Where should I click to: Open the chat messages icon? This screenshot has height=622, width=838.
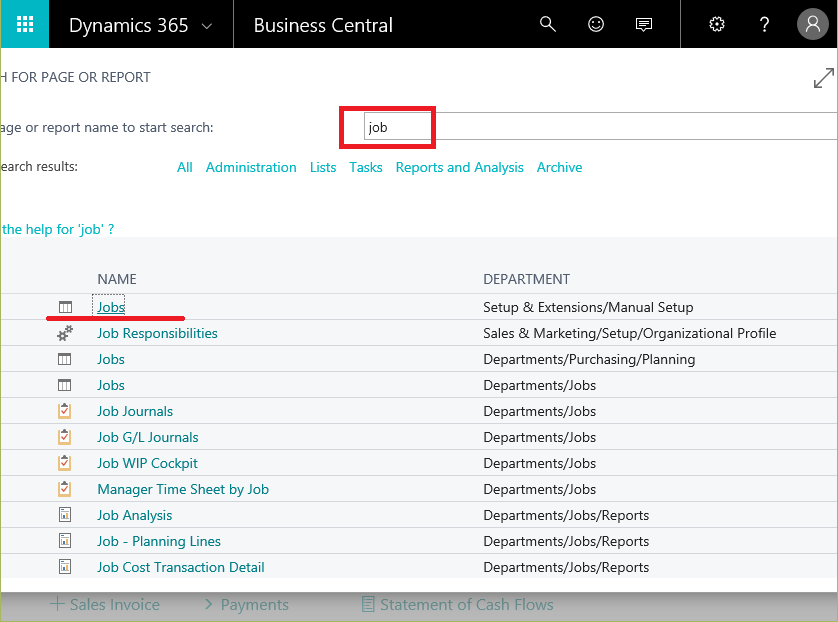tap(643, 25)
